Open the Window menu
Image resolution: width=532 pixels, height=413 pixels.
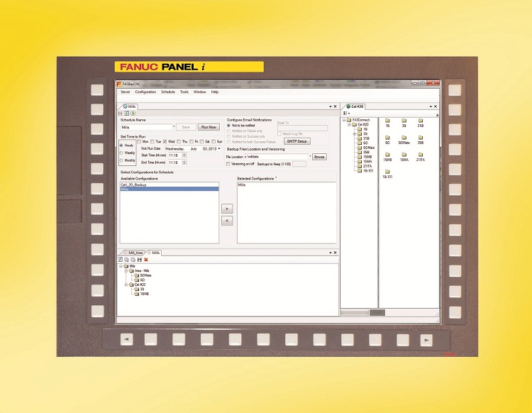[x=200, y=92]
